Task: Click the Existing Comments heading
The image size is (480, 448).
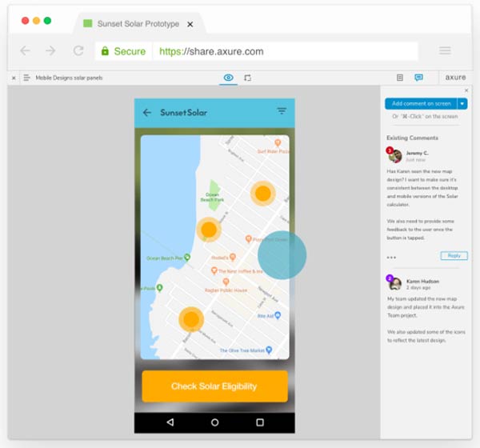Action: pyautogui.click(x=412, y=138)
